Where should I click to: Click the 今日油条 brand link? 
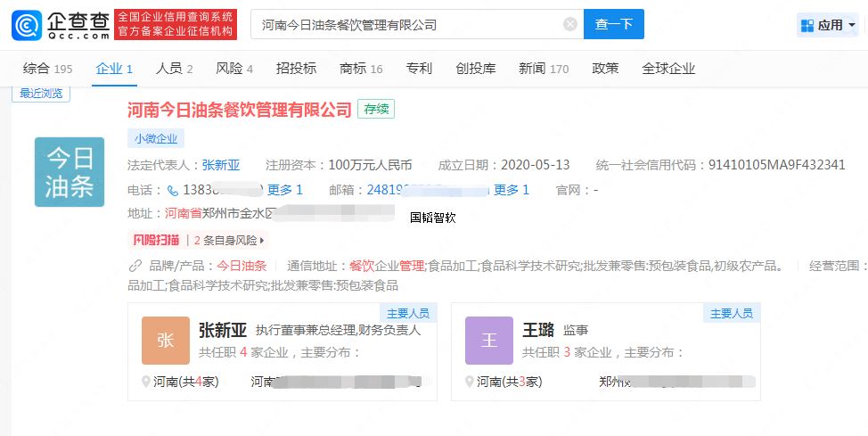pos(242,266)
